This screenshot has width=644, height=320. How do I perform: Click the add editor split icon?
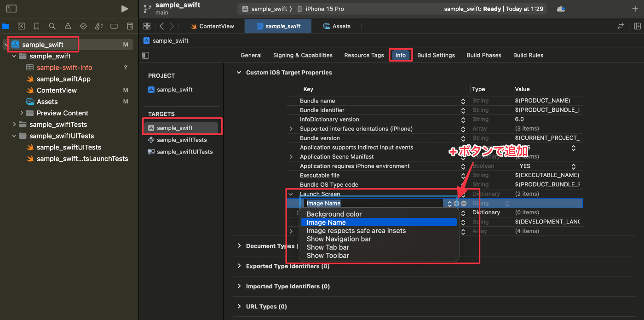click(x=637, y=26)
